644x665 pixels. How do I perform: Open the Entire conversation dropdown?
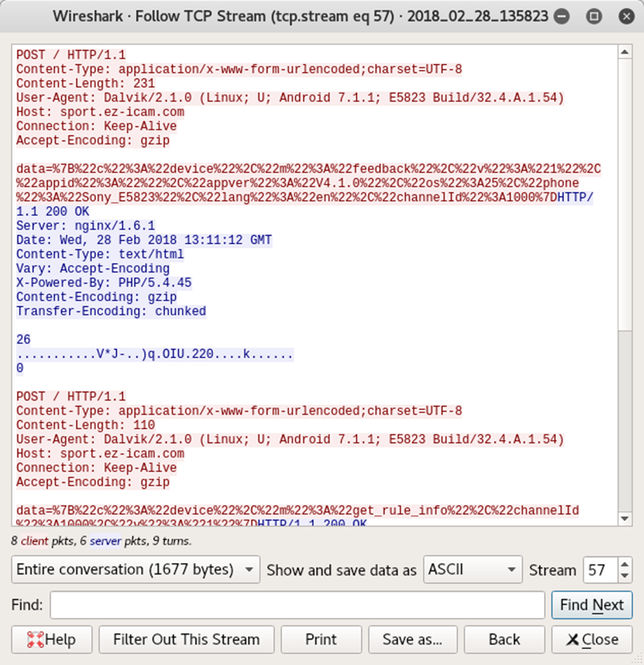click(136, 570)
